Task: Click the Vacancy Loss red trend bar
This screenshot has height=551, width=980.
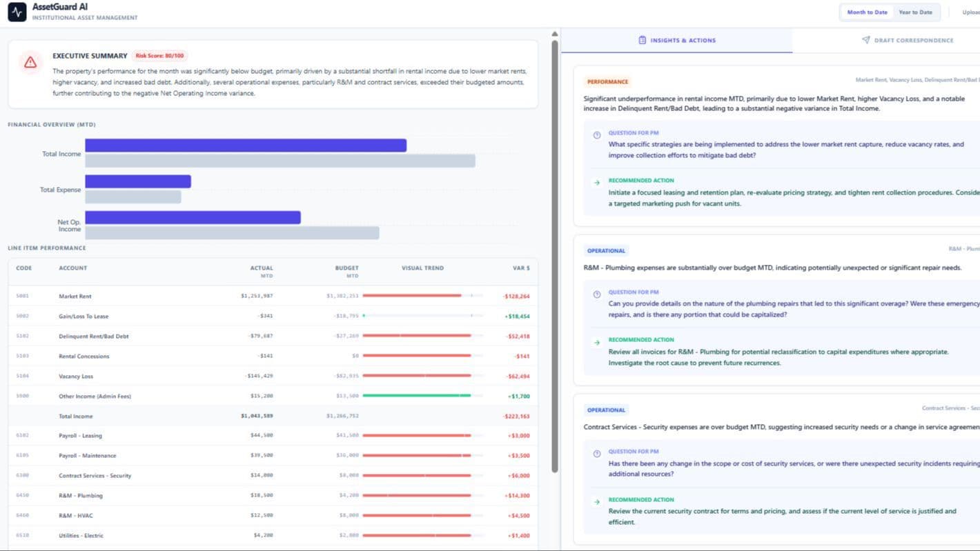Action: [417, 376]
